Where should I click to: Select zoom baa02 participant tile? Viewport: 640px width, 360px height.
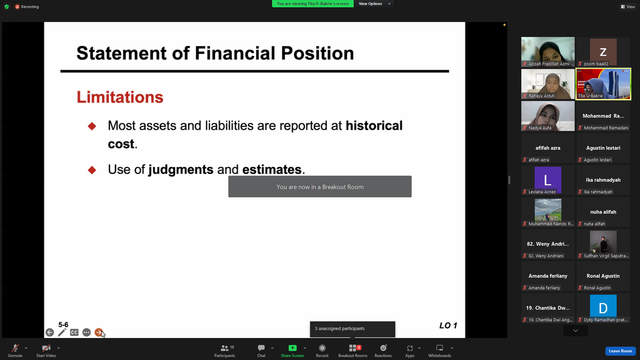coord(603,52)
